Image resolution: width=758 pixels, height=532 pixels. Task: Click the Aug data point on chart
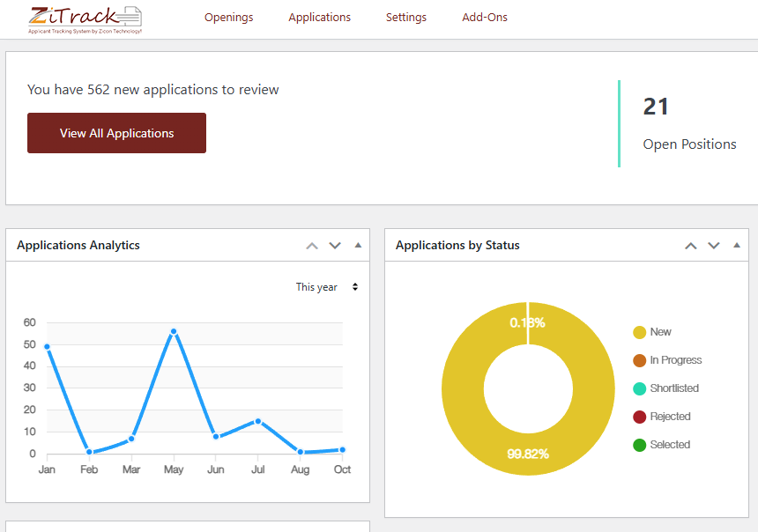point(301,452)
